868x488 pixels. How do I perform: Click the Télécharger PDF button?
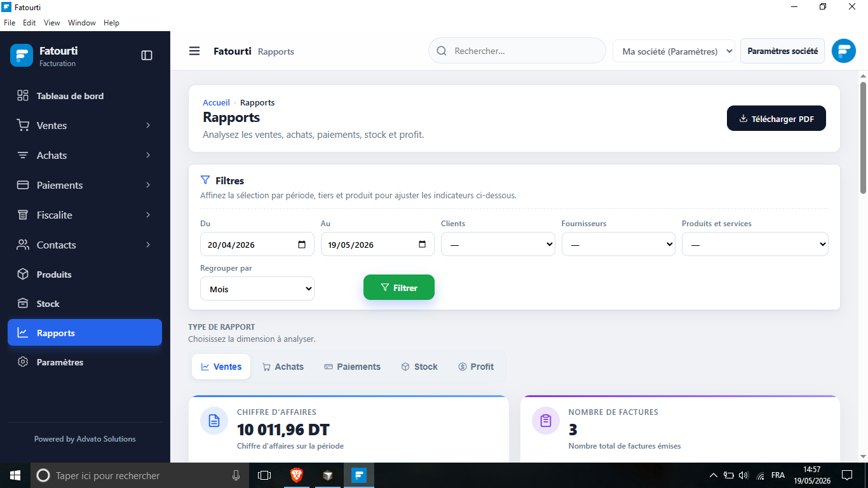point(776,118)
